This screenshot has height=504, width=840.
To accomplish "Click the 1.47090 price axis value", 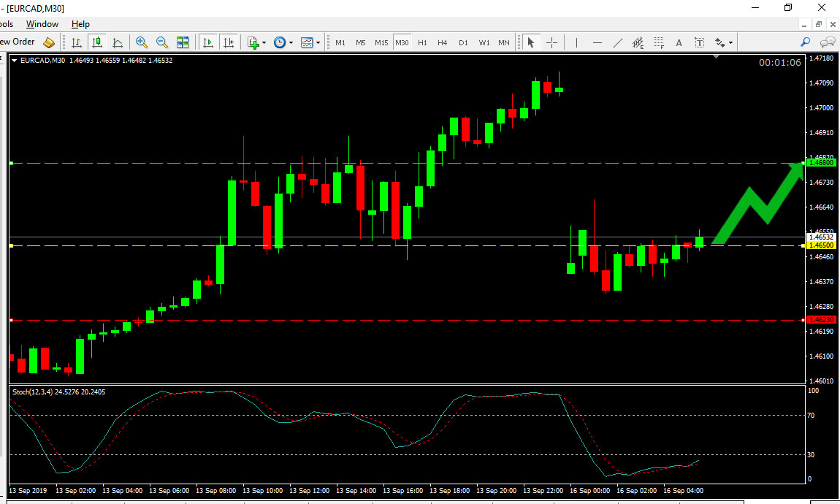I will pyautogui.click(x=821, y=83).
